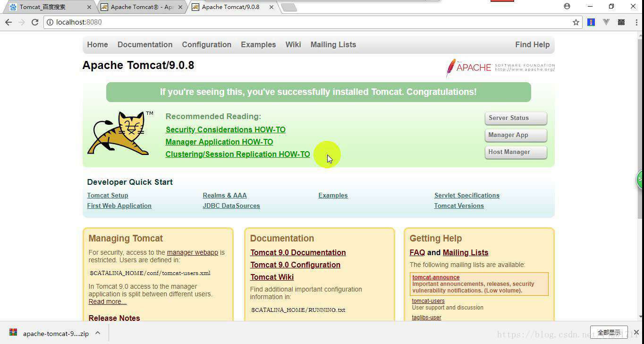Open Tomcat 9.0 Configuration link
The image size is (644, 344).
point(295,265)
